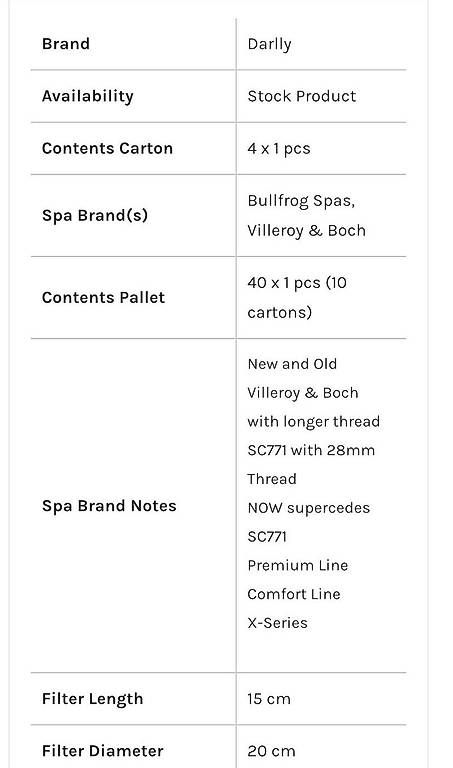Click the Contents Carton label
The image size is (453, 768).
[x=107, y=148]
